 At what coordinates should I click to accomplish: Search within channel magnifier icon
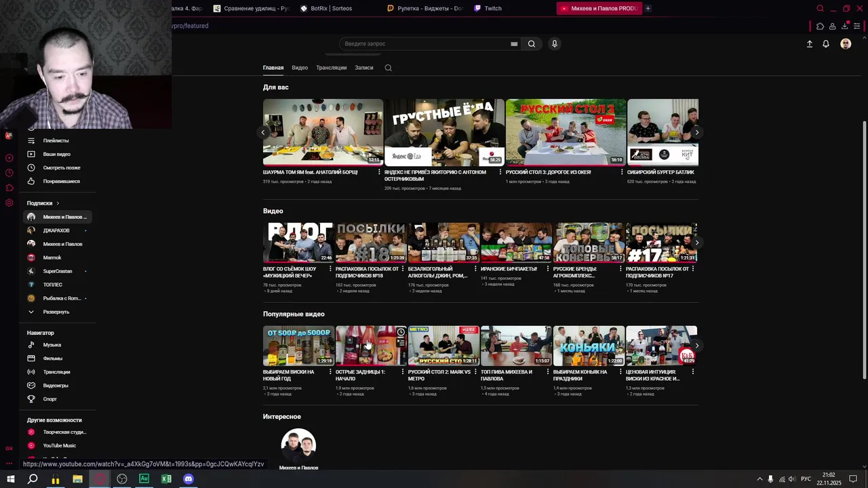(388, 68)
